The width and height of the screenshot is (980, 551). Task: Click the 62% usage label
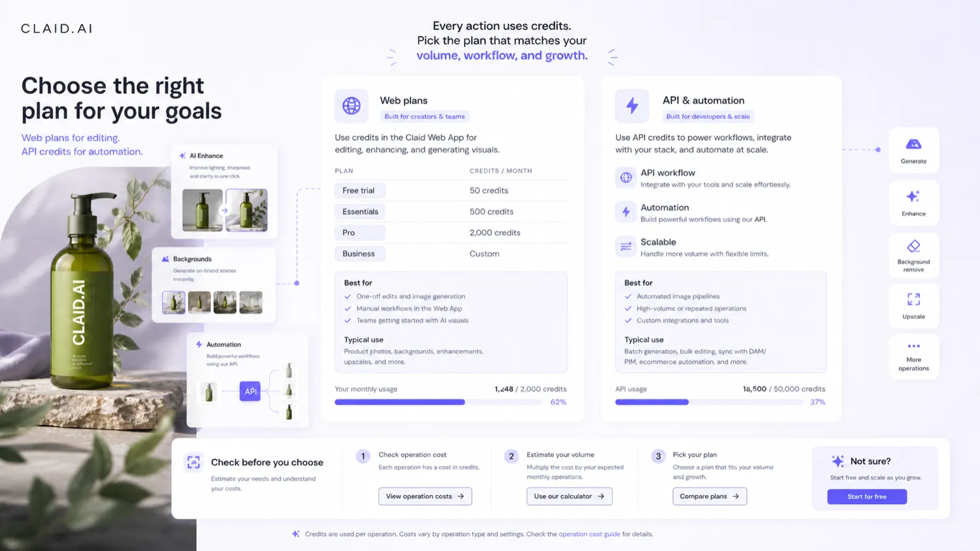(559, 402)
